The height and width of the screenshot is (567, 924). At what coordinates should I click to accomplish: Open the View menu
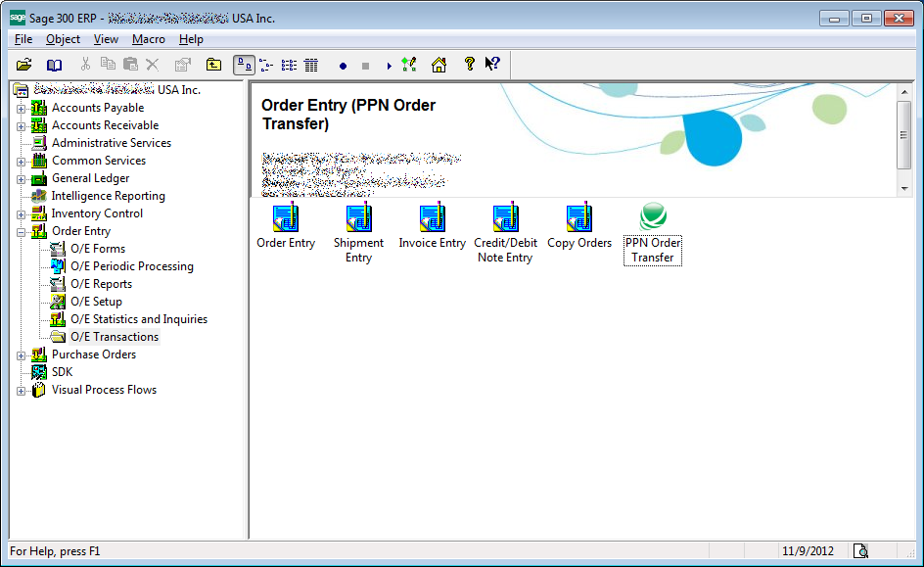coord(106,39)
